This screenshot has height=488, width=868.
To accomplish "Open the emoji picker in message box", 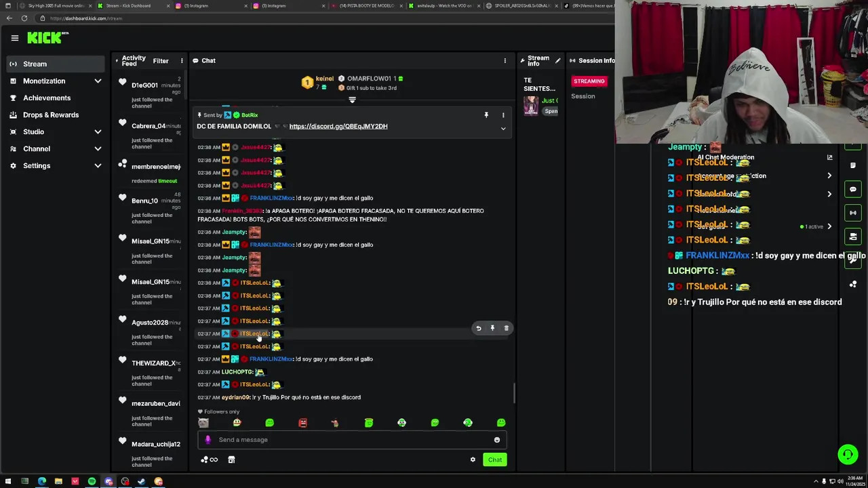I will [497, 440].
